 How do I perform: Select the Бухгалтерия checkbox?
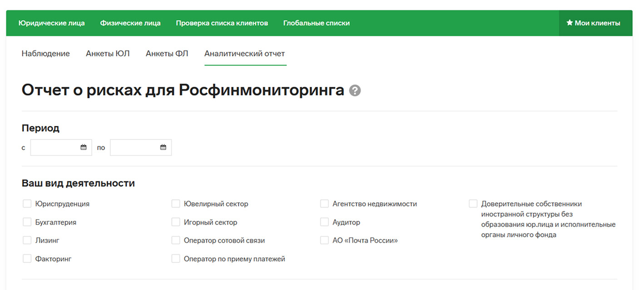click(x=27, y=222)
